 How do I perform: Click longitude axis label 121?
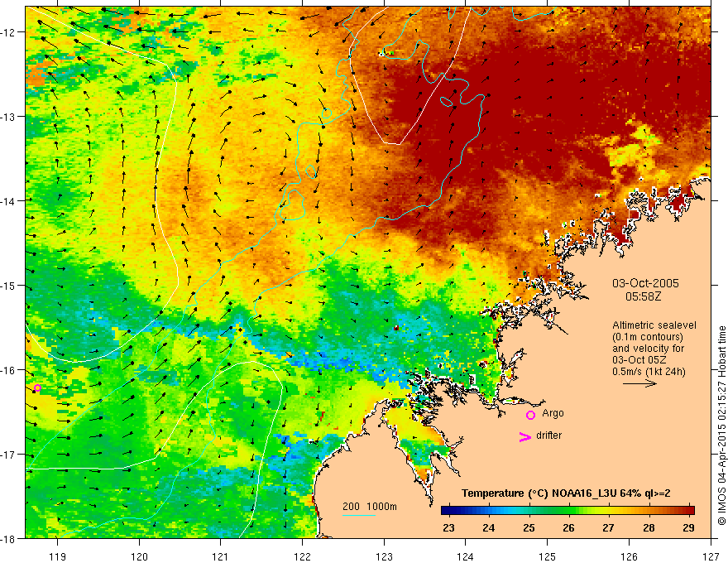click(221, 556)
